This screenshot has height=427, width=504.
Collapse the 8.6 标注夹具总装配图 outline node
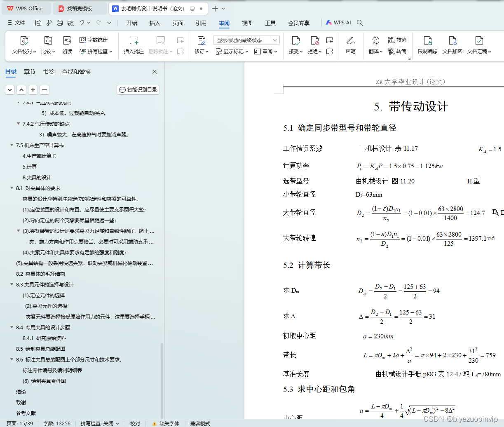click(x=12, y=360)
